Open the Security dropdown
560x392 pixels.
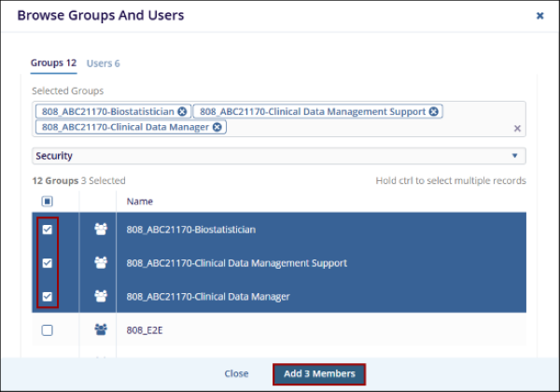278,156
